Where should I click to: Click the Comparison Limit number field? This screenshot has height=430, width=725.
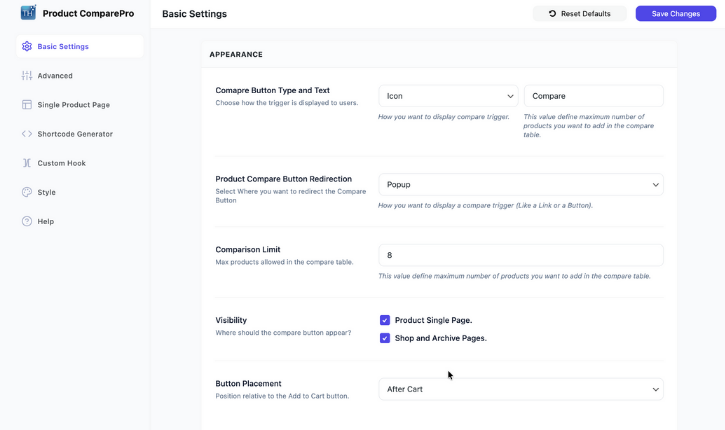coord(520,255)
